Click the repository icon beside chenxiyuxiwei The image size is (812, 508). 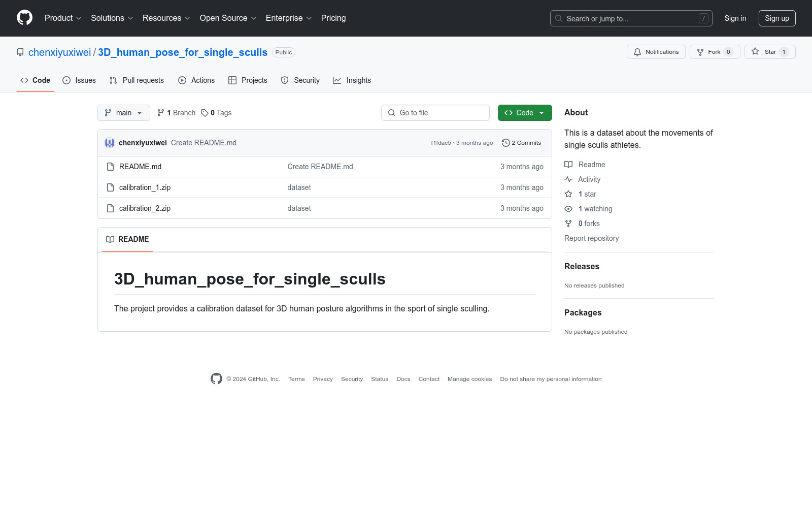(20, 52)
